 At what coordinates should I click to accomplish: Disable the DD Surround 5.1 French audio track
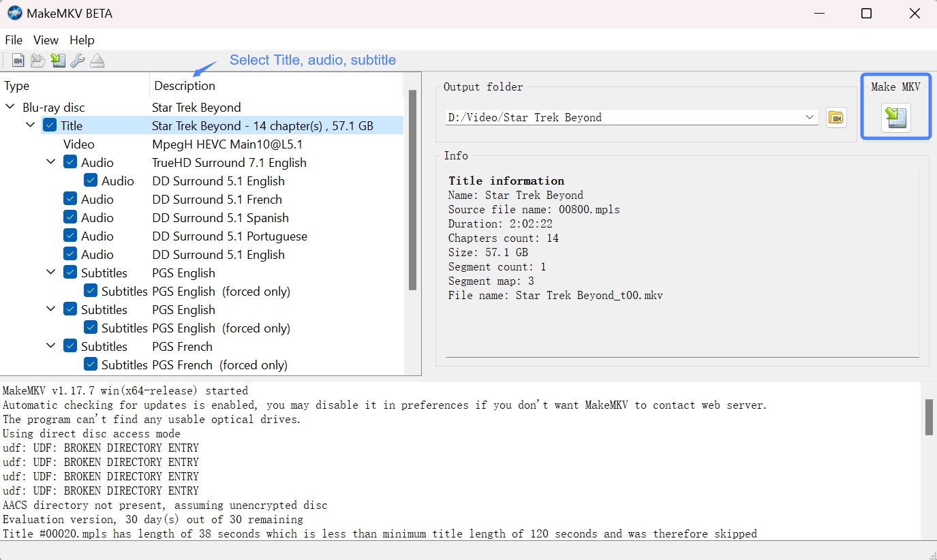(70, 198)
